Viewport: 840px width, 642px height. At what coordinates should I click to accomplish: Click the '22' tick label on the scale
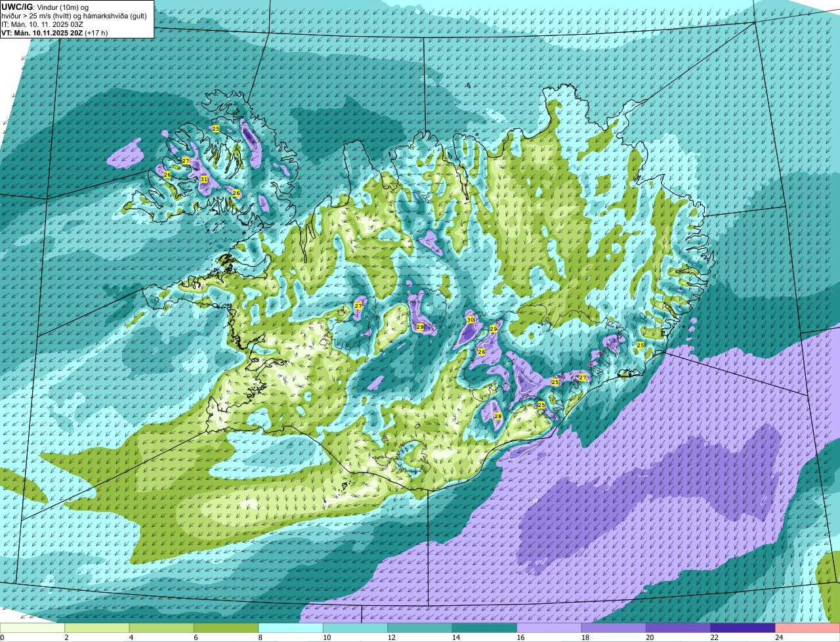point(714,637)
